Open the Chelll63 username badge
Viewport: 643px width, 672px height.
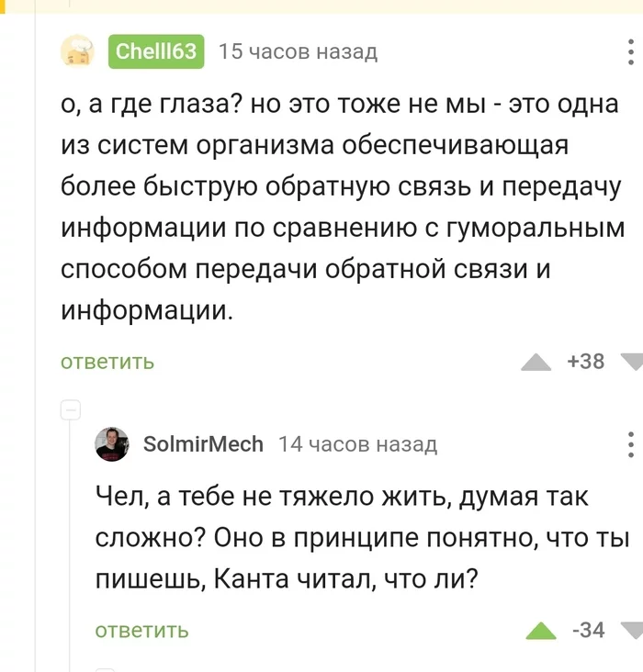(x=156, y=51)
